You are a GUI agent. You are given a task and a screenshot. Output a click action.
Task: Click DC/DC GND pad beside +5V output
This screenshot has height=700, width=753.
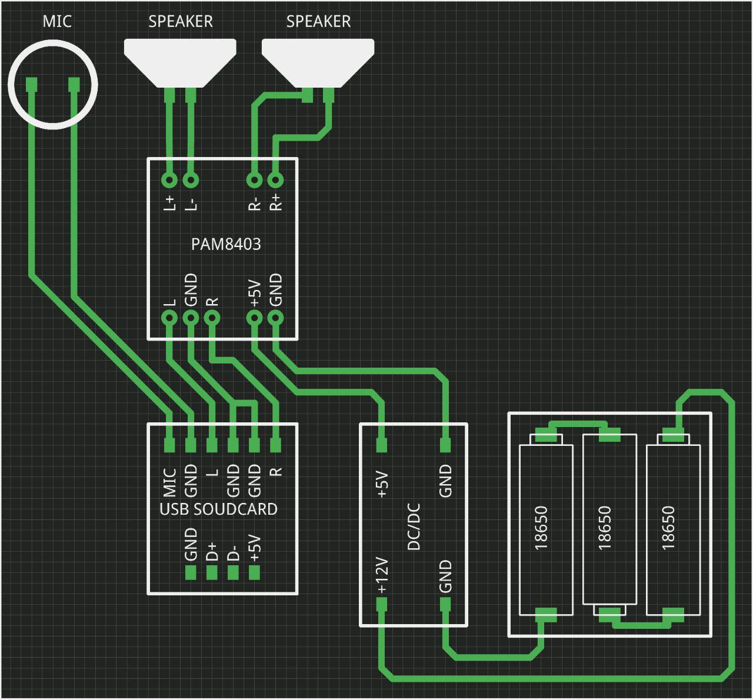pos(445,445)
